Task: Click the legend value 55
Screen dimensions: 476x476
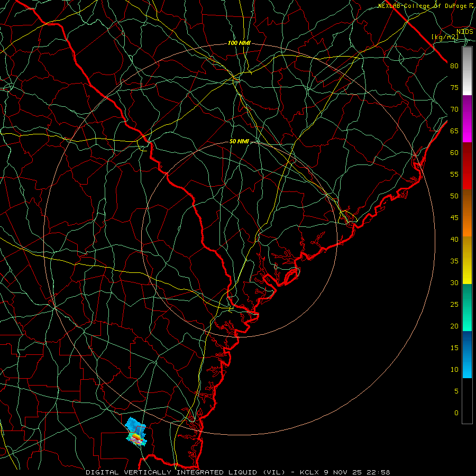Action: [454, 175]
